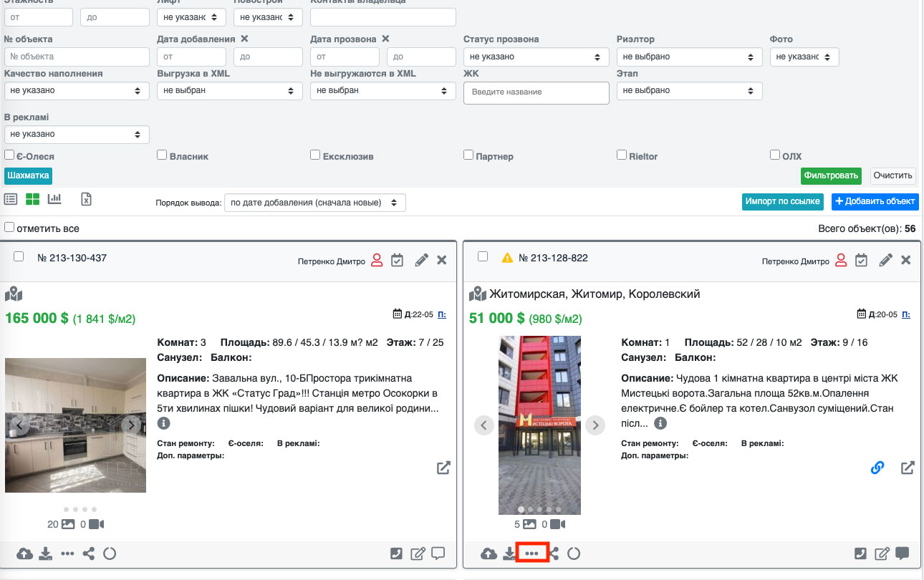The width and height of the screenshot is (924, 580).
Task: Click the 'Добавить объект' button
Action: [x=875, y=201]
